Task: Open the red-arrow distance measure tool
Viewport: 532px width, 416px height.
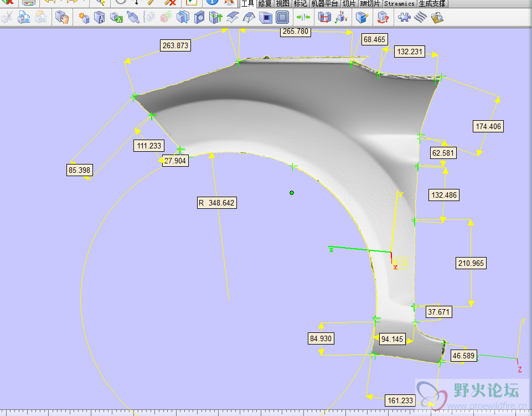Action: (324, 17)
